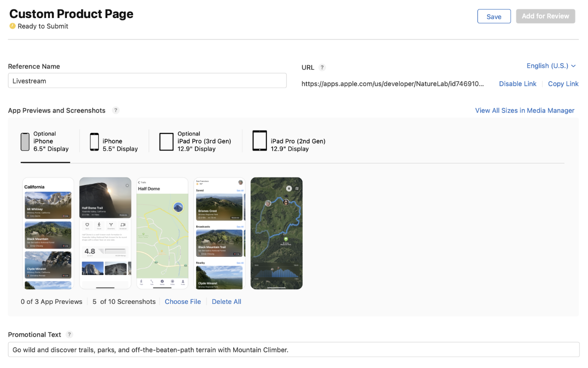Click the iPad Pro (2nd Gen) device icon
588x368 pixels.
pos(259,141)
